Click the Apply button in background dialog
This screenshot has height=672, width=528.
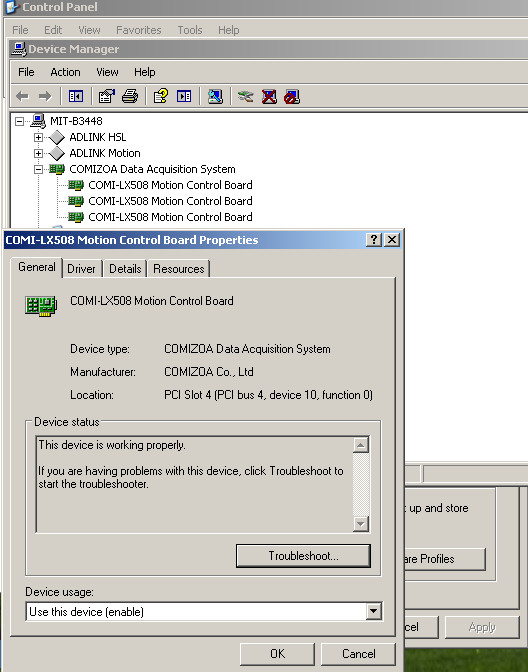[482, 627]
